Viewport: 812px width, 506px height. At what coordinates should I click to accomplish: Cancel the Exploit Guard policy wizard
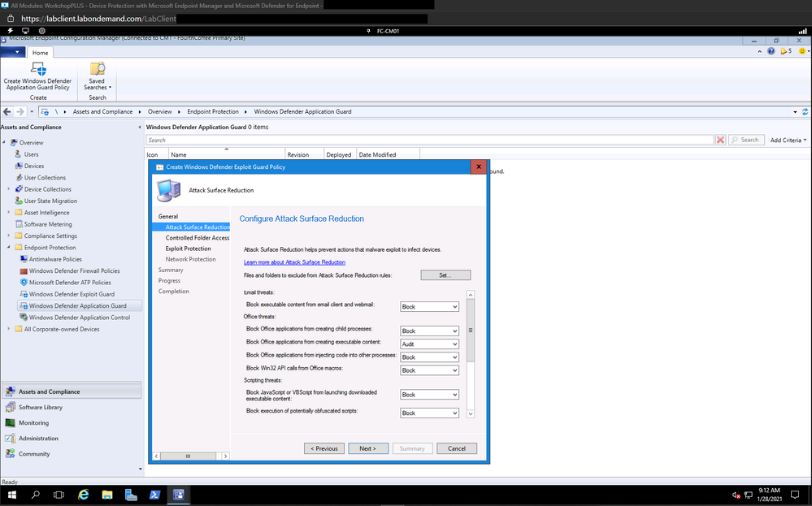(457, 448)
